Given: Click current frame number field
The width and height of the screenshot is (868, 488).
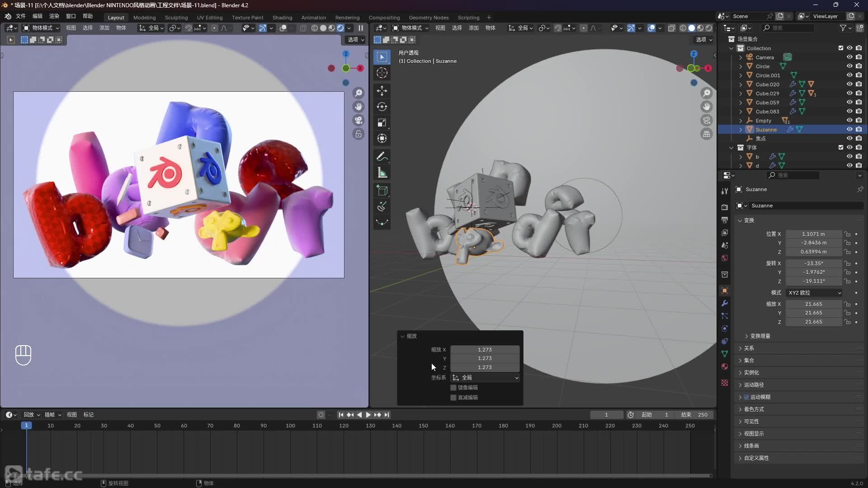Looking at the screenshot, I should point(606,415).
